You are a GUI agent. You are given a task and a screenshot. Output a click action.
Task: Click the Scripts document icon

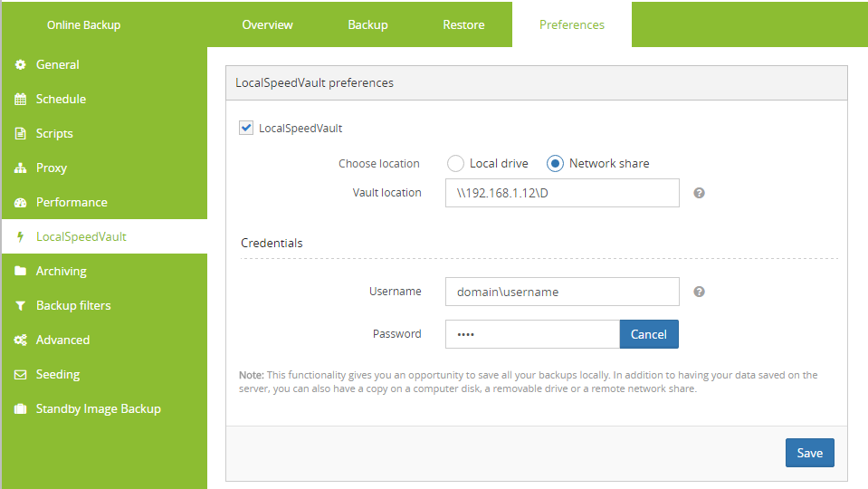point(20,134)
